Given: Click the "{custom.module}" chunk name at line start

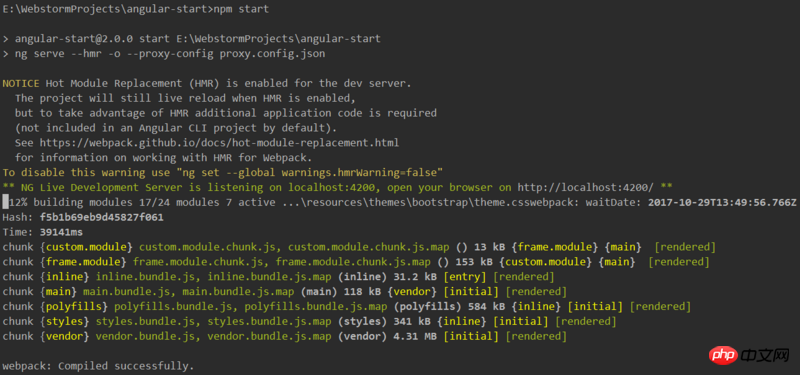Looking at the screenshot, I should click(x=86, y=247).
